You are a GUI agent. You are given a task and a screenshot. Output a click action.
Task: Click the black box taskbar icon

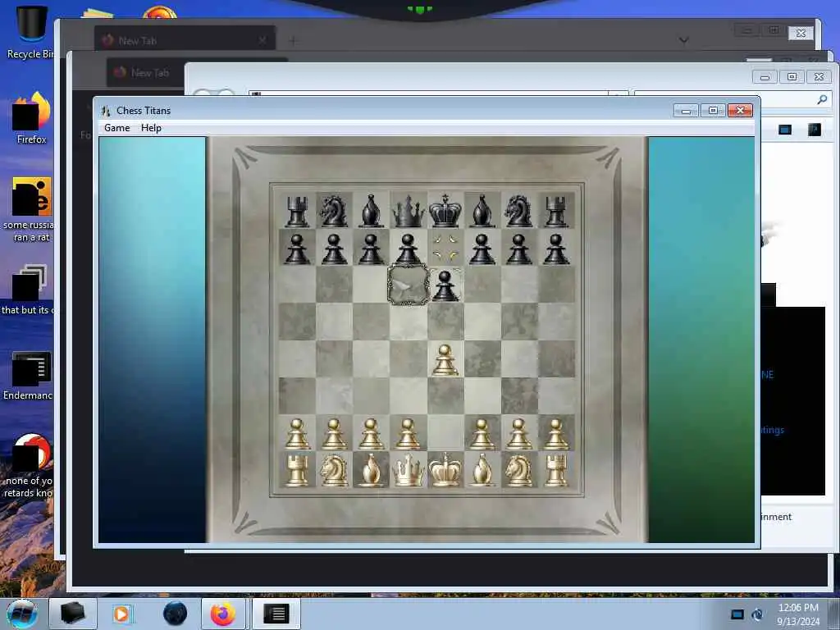tap(72, 614)
